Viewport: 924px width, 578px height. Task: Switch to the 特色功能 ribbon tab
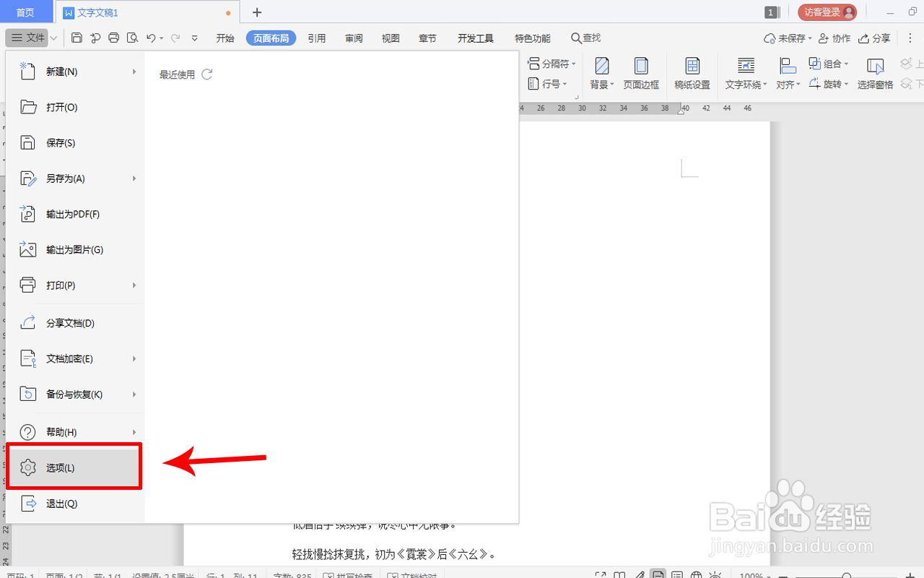pos(533,38)
